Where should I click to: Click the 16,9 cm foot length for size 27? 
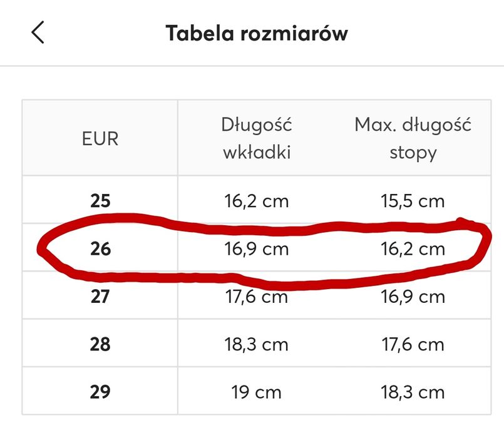point(413,296)
